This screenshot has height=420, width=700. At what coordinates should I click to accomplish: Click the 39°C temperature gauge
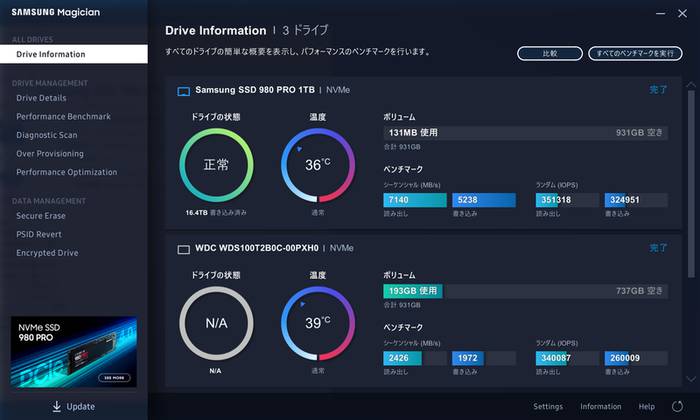click(318, 323)
